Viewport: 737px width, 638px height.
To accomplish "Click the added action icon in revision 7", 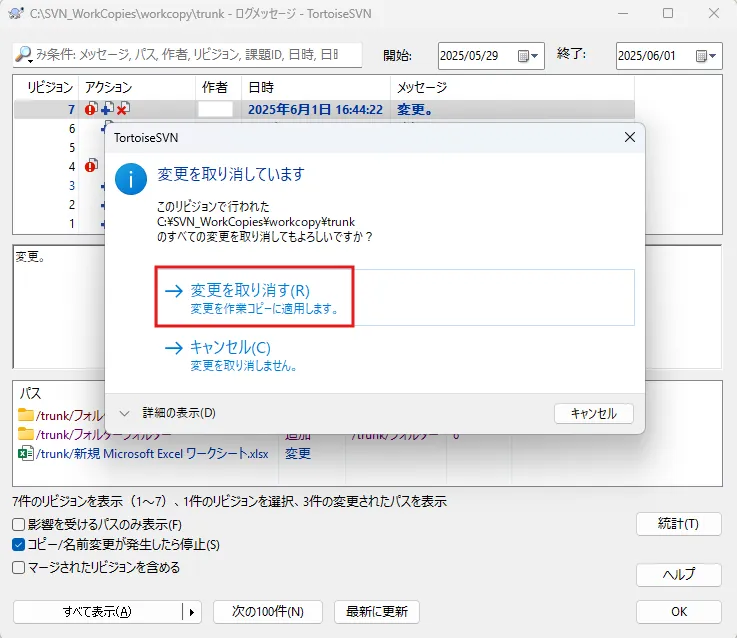I will 107,109.
